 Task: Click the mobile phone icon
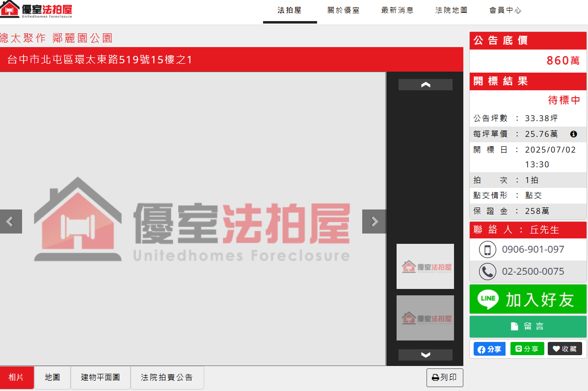tap(487, 250)
